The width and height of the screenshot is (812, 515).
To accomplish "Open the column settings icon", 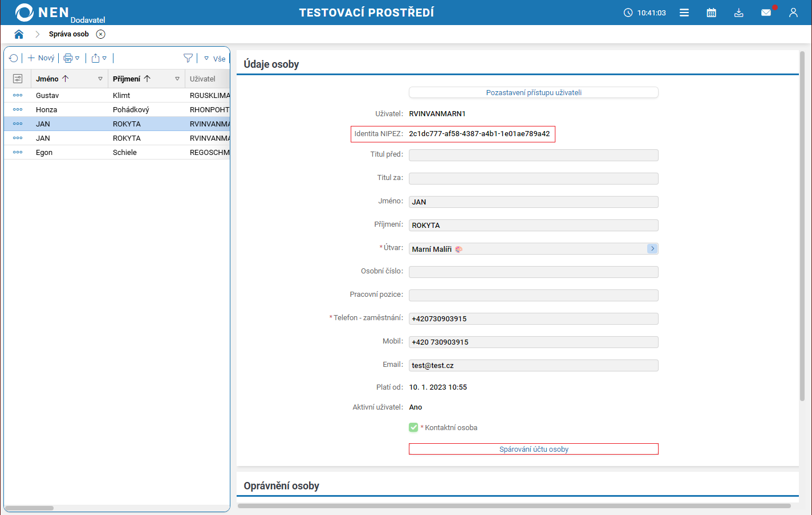I will 18,79.
